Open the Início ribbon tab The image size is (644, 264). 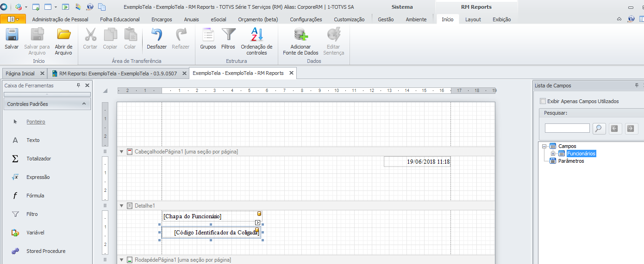[x=448, y=19]
